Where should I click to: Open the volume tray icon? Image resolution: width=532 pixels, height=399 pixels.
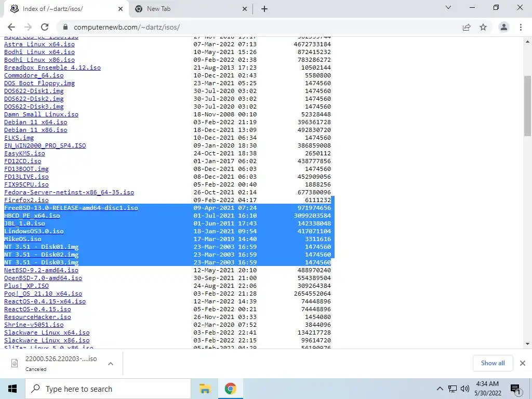[465, 389]
